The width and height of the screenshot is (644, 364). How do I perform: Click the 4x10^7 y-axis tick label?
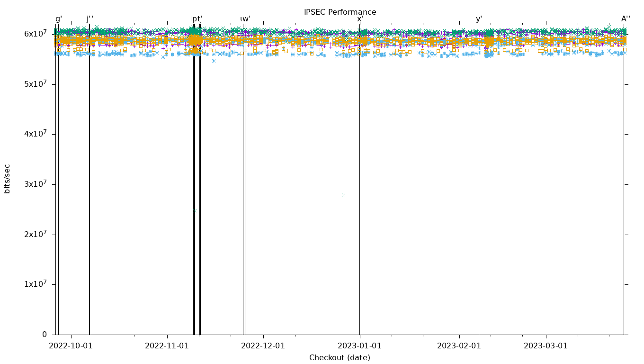point(36,134)
